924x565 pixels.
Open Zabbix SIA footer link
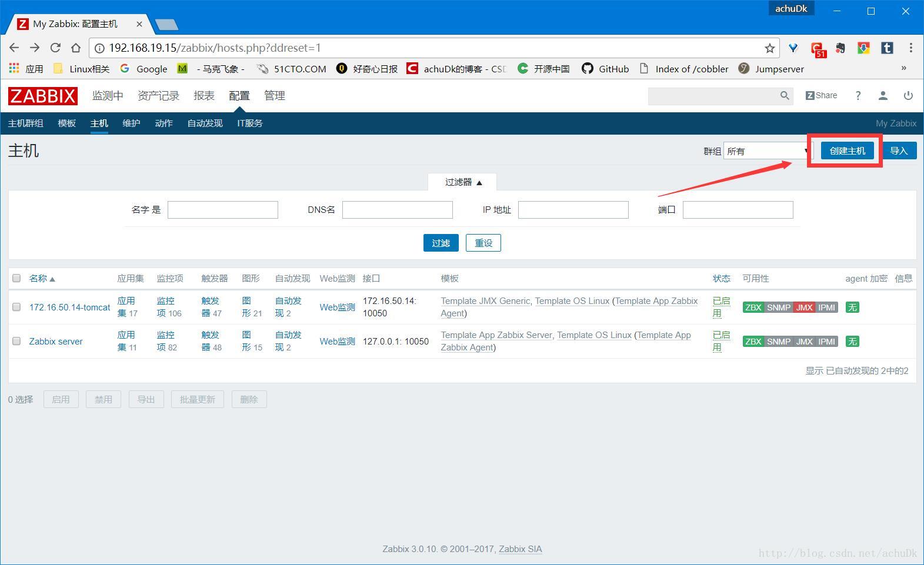[521, 549]
